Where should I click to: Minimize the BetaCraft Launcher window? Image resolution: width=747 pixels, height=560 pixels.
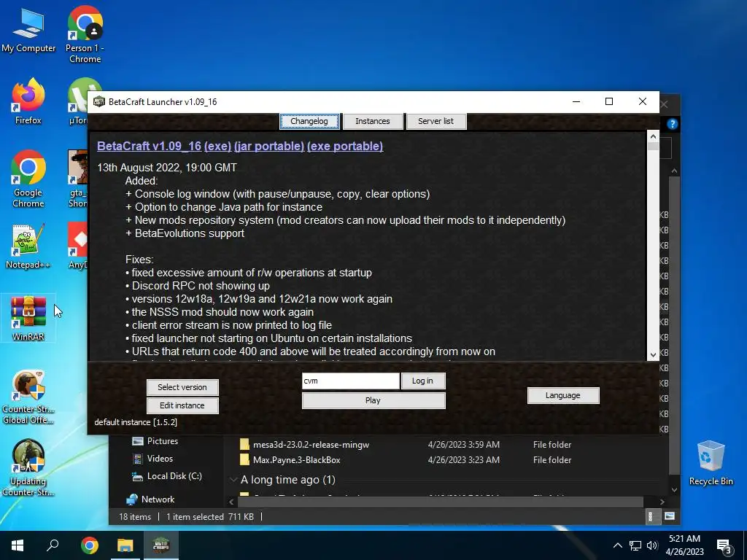click(576, 101)
